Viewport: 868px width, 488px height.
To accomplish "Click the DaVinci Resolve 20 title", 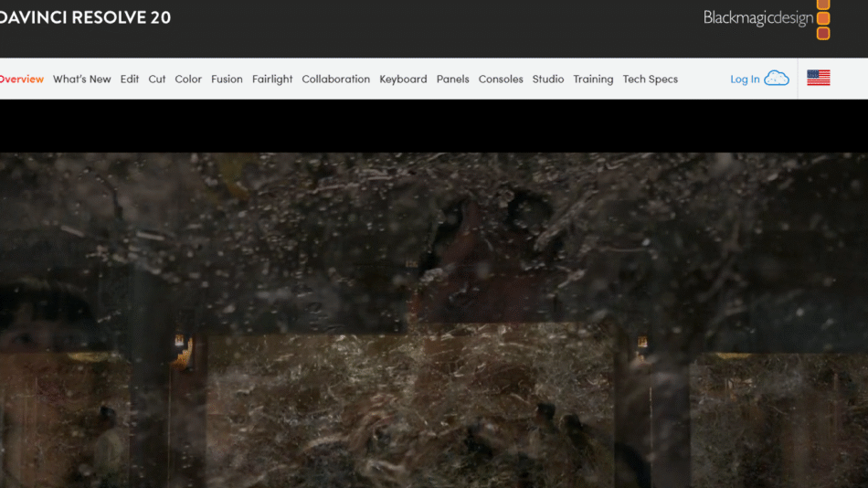I will 85,17.
